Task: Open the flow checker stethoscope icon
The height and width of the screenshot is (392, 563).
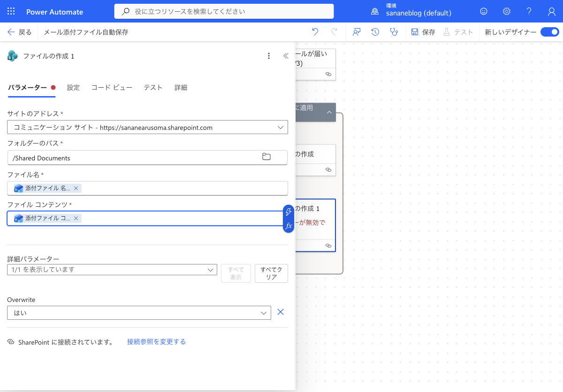Action: (x=394, y=32)
